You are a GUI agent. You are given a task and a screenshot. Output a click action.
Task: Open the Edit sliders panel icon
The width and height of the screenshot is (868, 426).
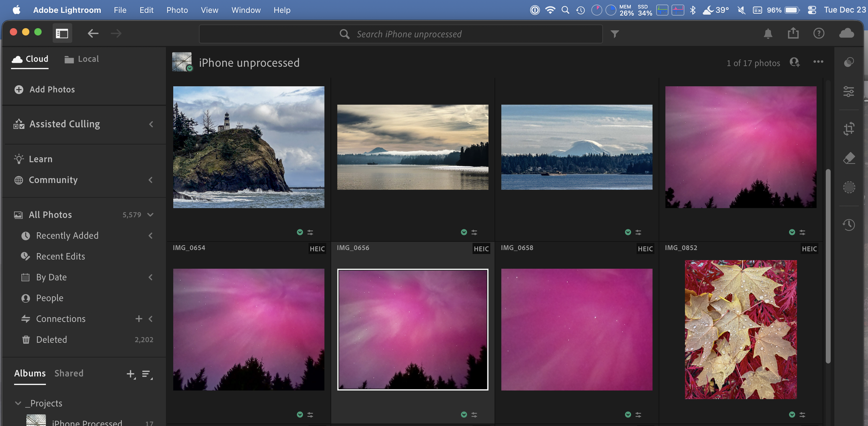849,92
